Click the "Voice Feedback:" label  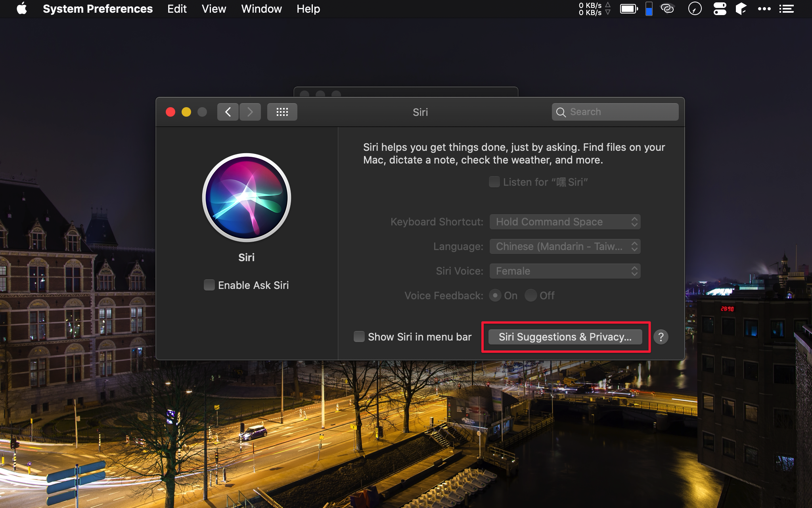click(x=444, y=296)
